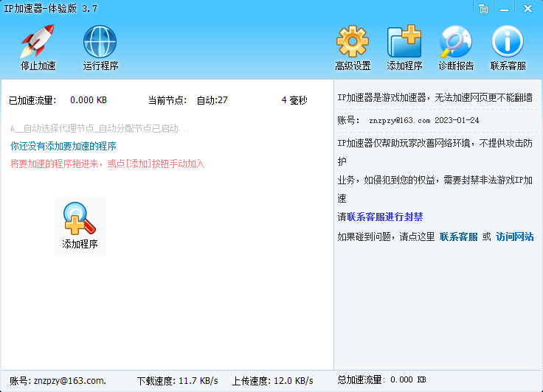Click the title bar menu icon
The width and height of the screenshot is (543, 392).
coord(483,9)
